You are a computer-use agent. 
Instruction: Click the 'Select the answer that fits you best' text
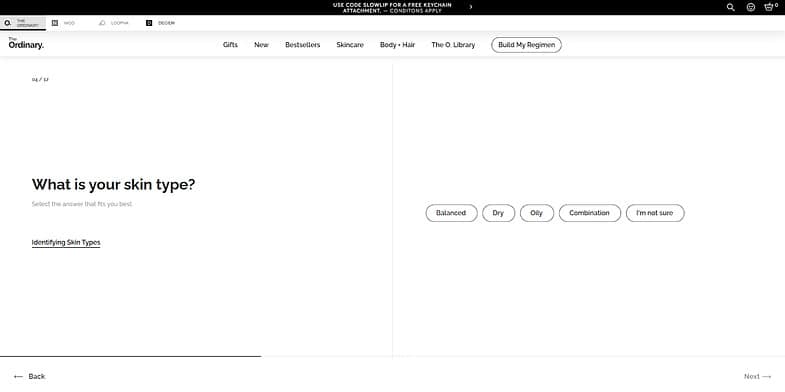point(82,204)
